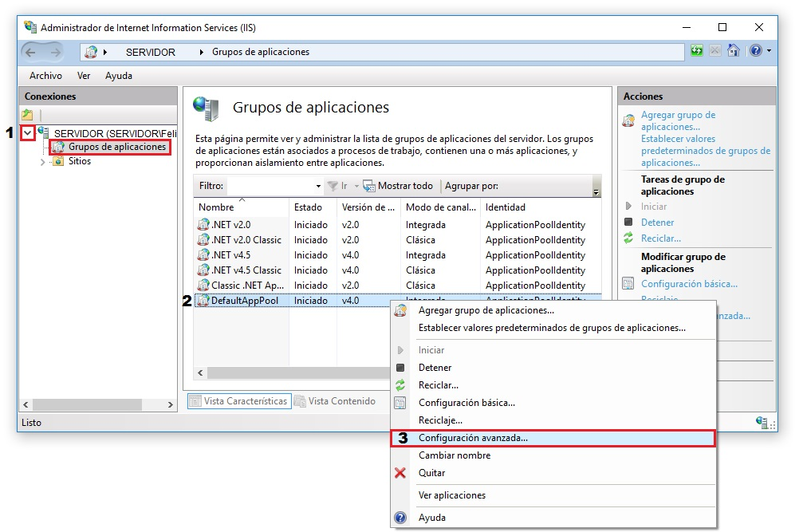Choose Ayuda in the context menu
The image size is (799, 532).
click(x=553, y=518)
